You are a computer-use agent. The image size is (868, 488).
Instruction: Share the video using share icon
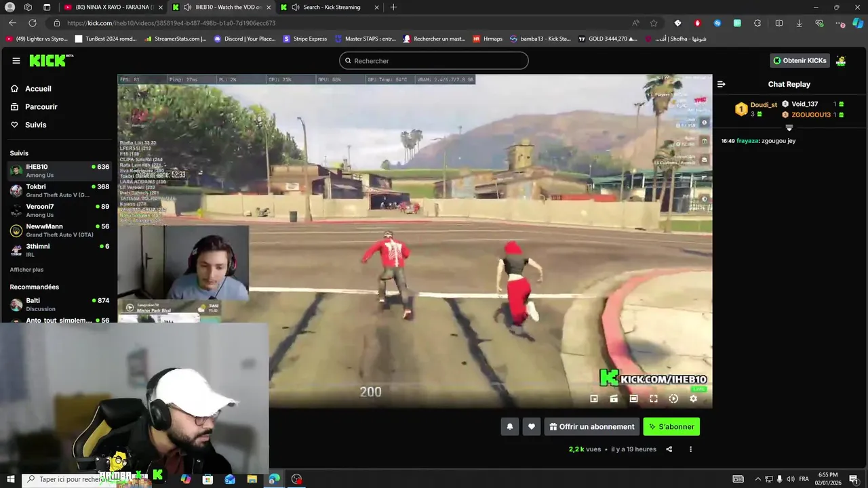[669, 449]
